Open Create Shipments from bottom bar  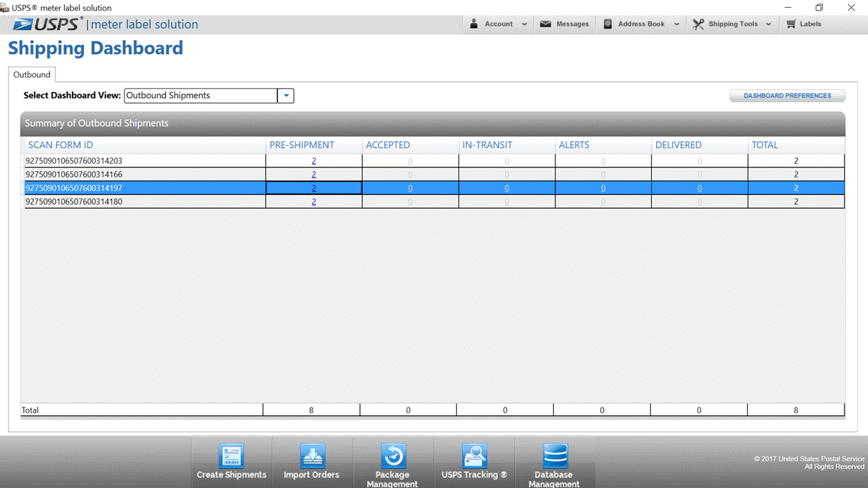pyautogui.click(x=231, y=462)
